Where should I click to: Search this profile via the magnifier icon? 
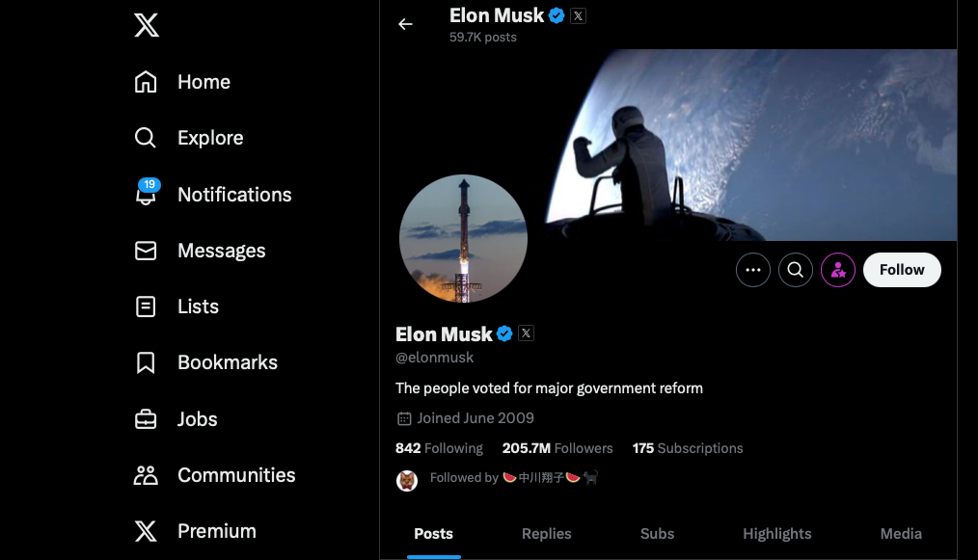pos(796,270)
